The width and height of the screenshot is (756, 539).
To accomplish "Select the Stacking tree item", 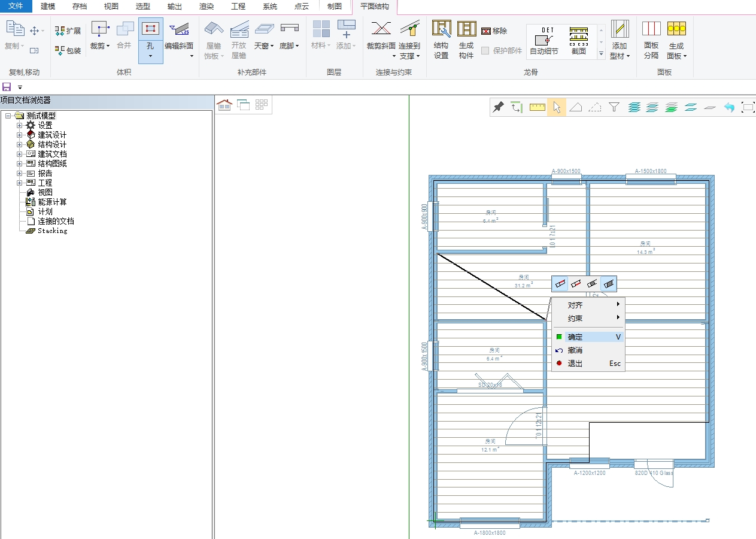I will 53,231.
